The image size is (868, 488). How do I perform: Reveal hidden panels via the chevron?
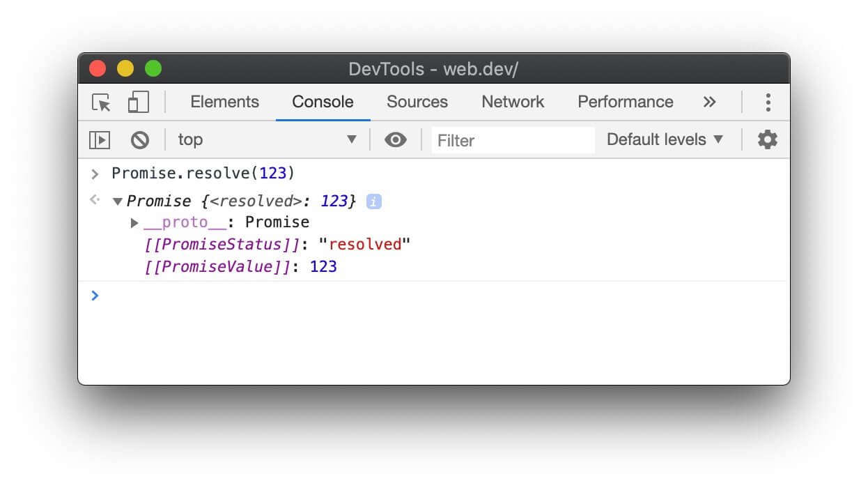point(709,102)
